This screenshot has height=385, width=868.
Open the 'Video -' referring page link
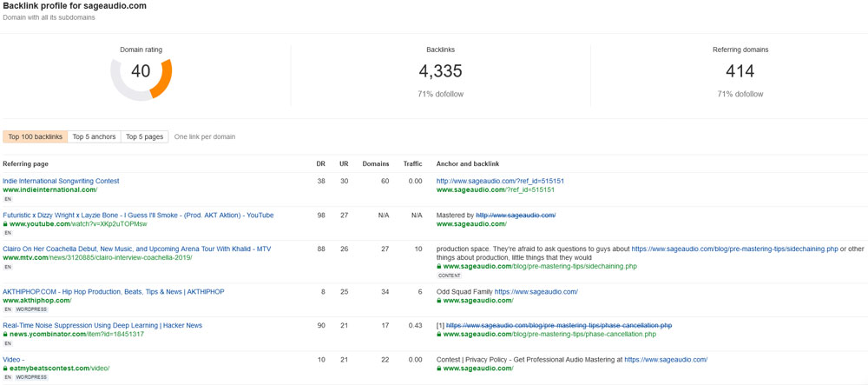[14, 360]
